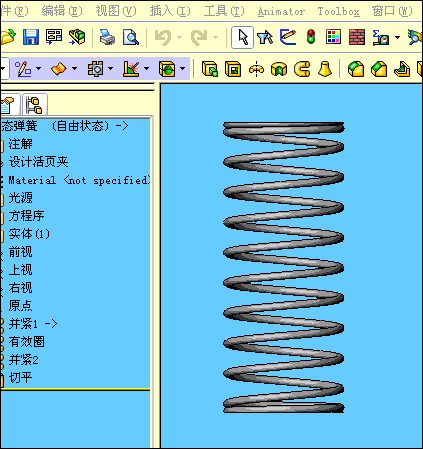423x449 pixels.
Task: Open the 窗口(W) menu
Action: point(392,11)
